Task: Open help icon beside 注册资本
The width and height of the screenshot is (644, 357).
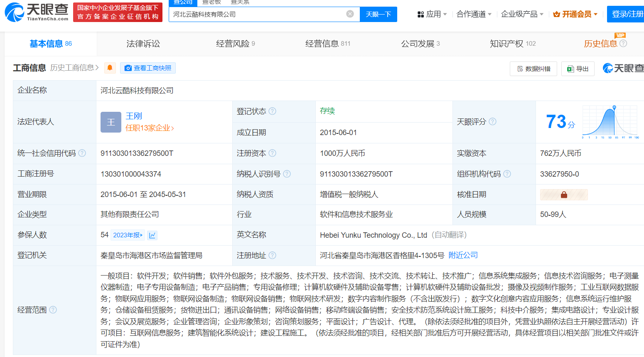Action: (x=273, y=153)
